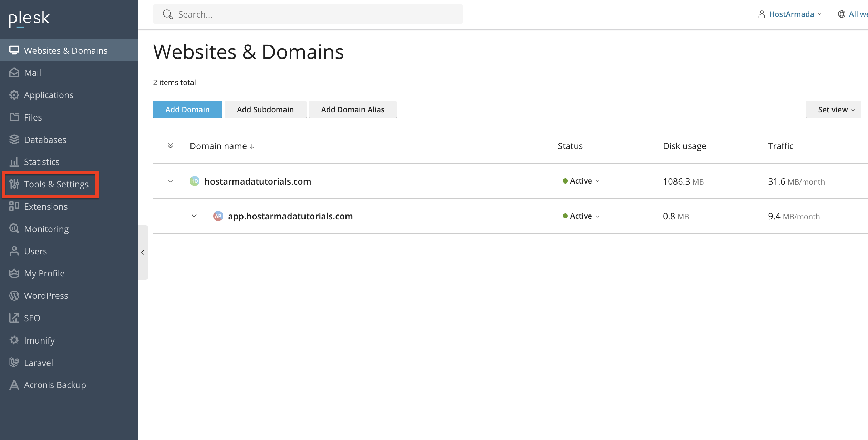Open the Databases stack icon
Image resolution: width=868 pixels, height=440 pixels.
point(14,139)
